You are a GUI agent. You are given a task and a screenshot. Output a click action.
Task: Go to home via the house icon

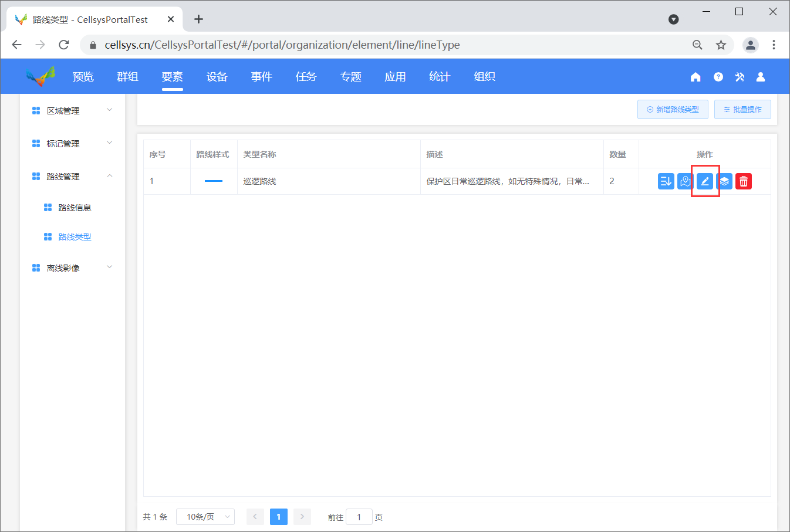point(696,77)
